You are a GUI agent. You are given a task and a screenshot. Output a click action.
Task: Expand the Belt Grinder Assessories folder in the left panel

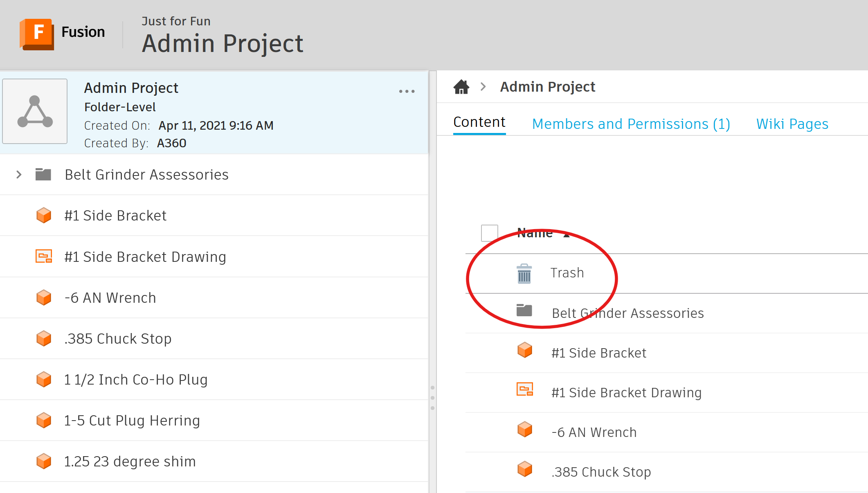click(19, 175)
